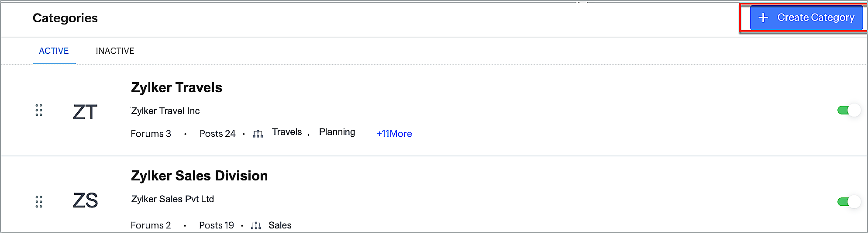Viewport: 868px width, 235px height.
Task: Click the department icon beside Travels
Action: 258,134
